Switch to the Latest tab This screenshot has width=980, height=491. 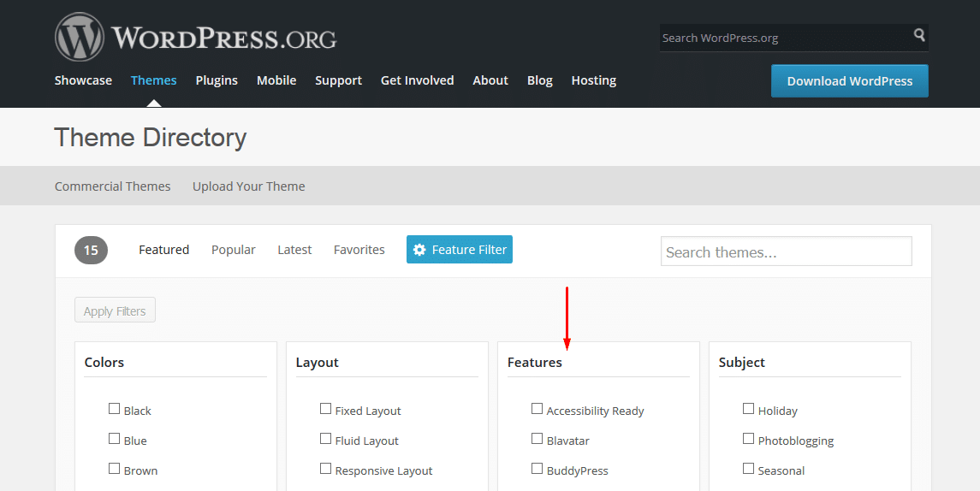(294, 250)
